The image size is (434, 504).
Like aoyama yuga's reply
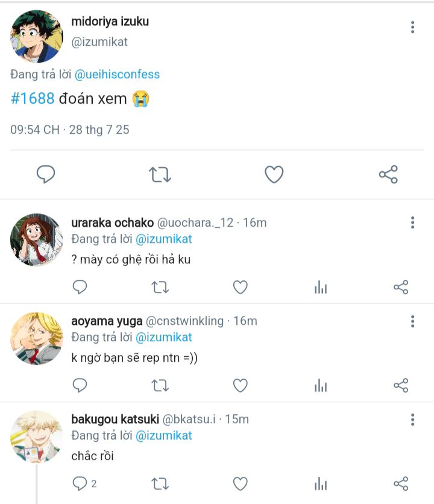pos(241,385)
